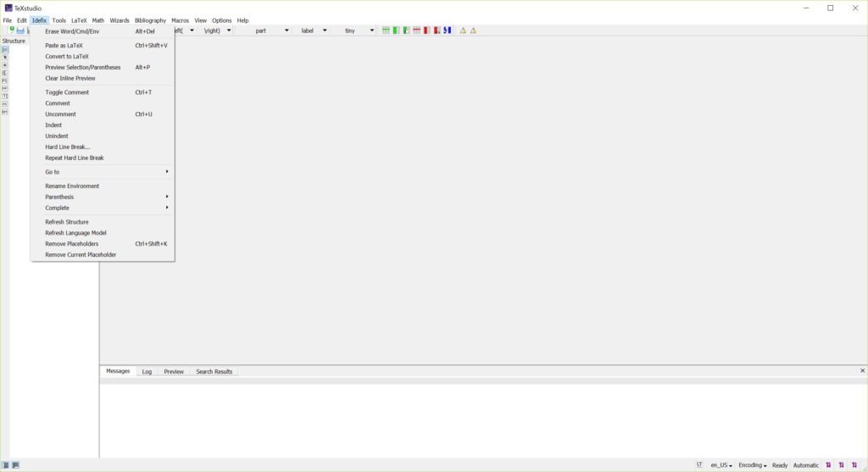
Task: Select Unindent menu entry
Action: click(x=103, y=136)
